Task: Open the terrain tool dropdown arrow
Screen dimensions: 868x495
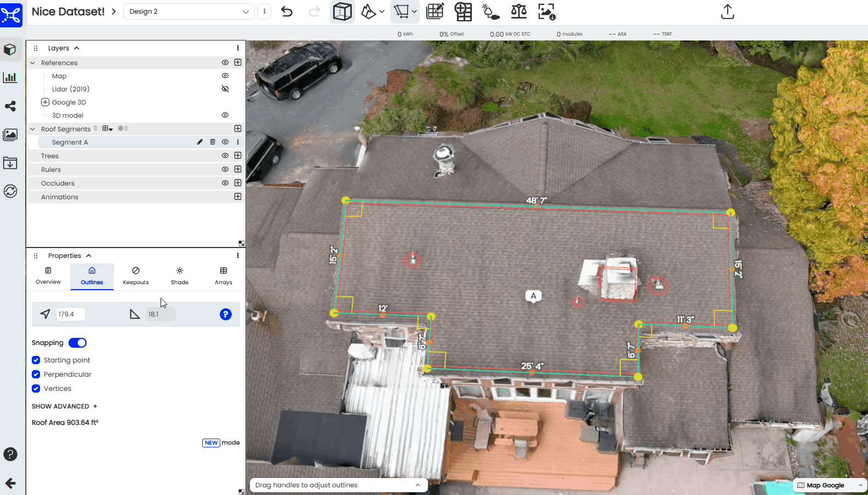Action: [x=382, y=11]
